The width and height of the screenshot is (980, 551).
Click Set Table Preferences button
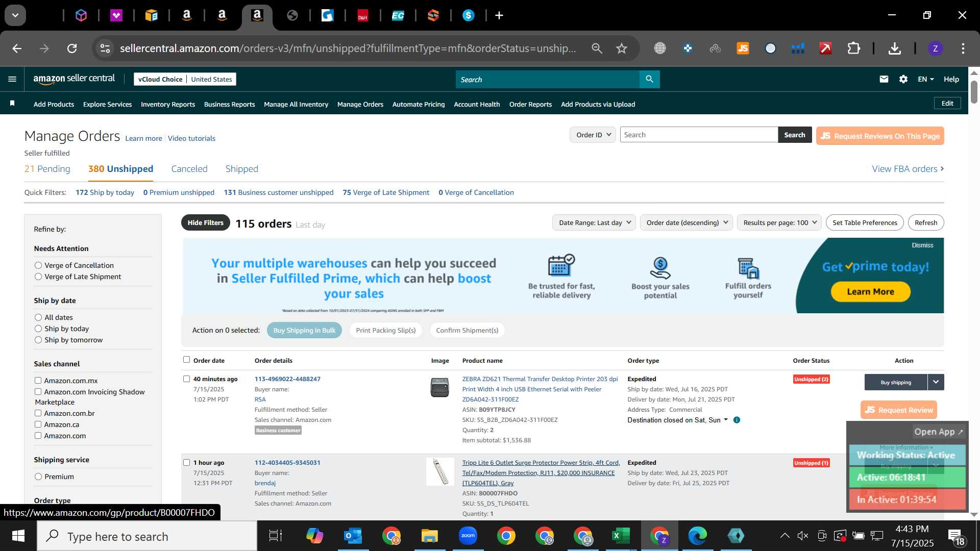click(865, 222)
